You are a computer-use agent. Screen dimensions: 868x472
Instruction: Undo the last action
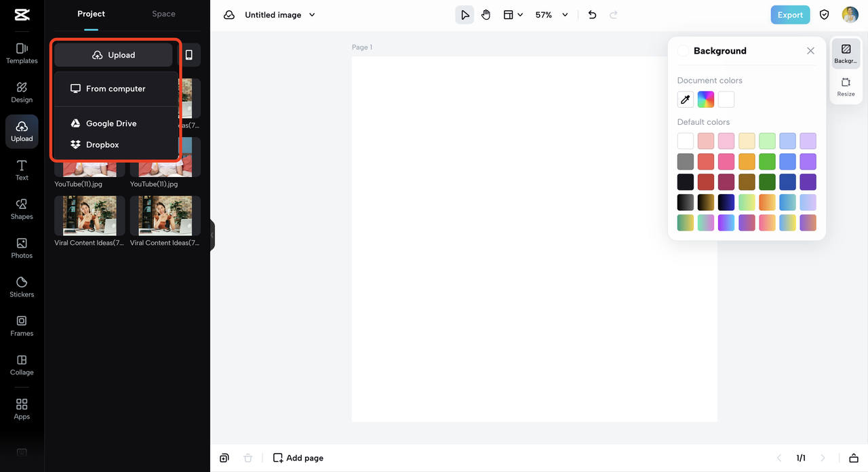592,15
